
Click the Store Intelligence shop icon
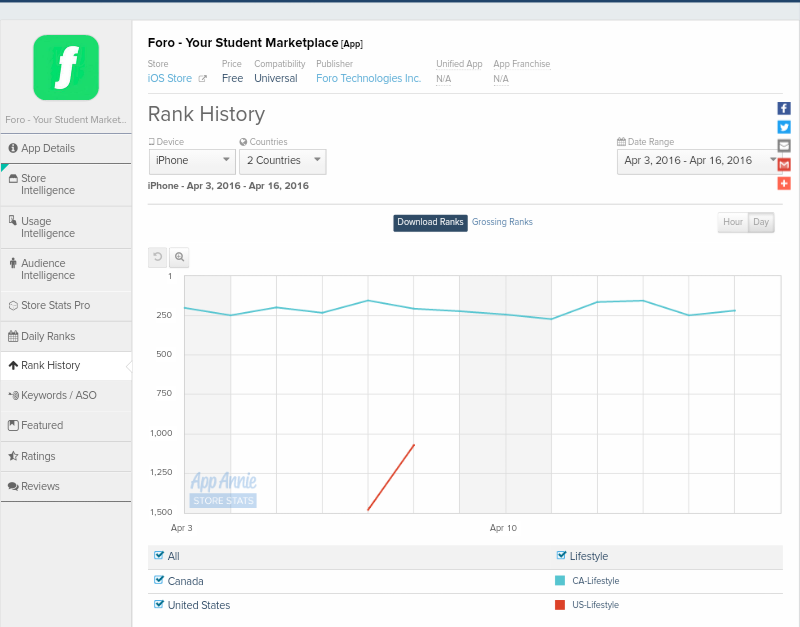(13, 178)
